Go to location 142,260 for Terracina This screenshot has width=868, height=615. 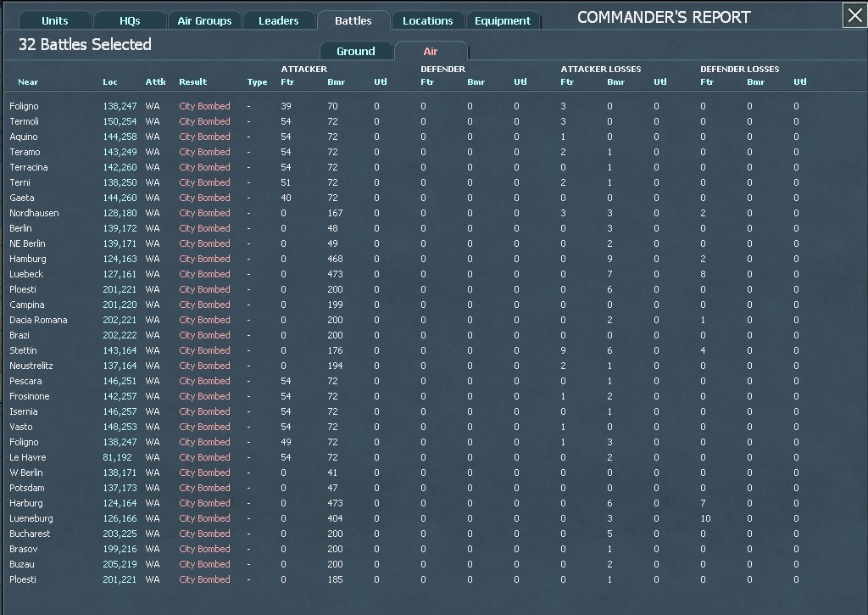coord(120,167)
